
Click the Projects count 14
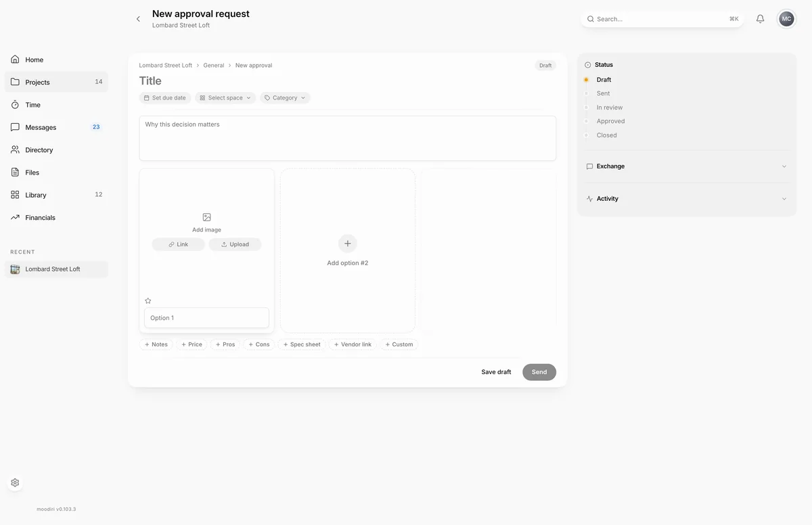tap(99, 82)
